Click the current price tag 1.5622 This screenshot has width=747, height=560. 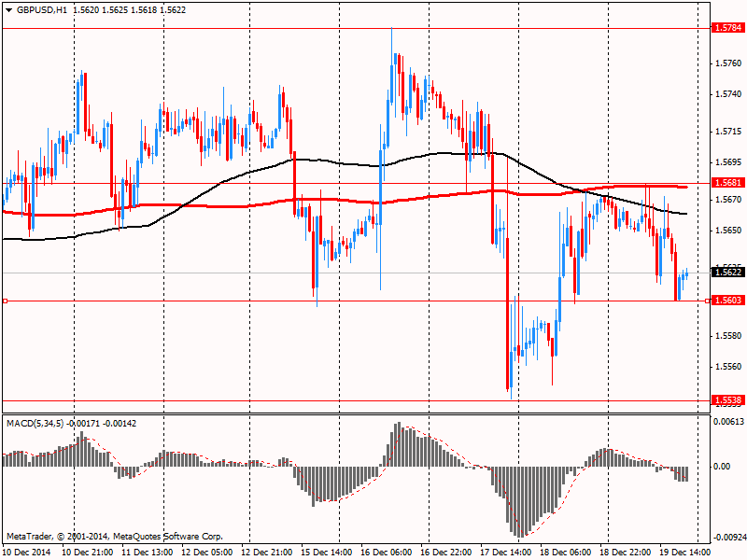[x=728, y=273]
